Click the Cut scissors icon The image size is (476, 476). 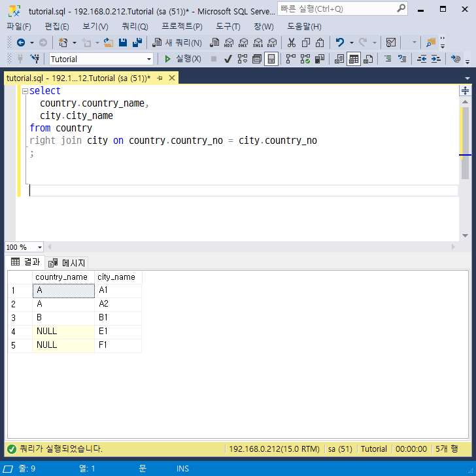[x=292, y=42]
